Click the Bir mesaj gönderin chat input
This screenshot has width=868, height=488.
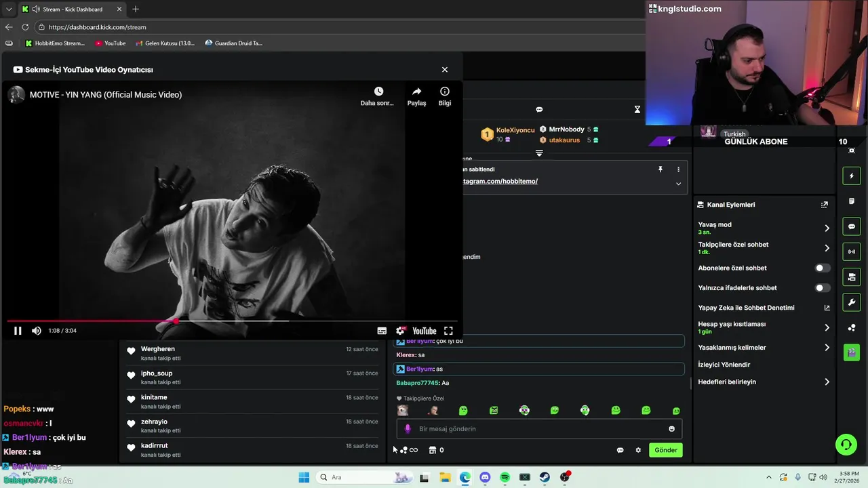(539, 429)
